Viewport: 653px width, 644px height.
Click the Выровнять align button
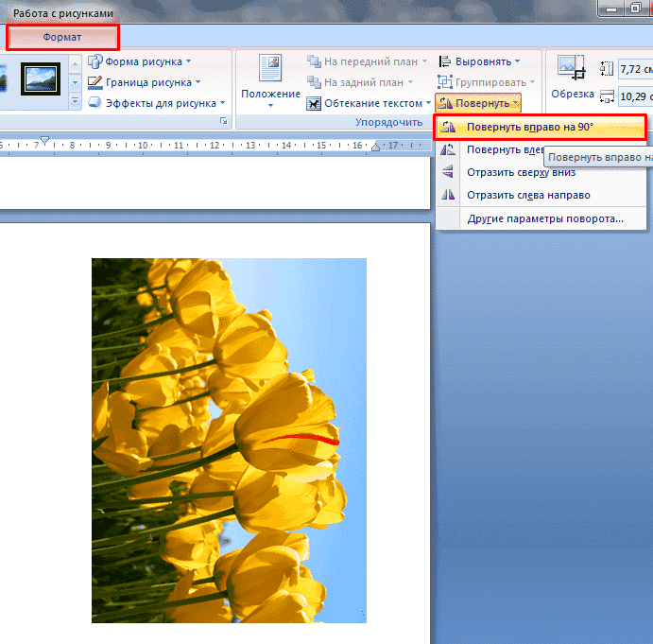[x=479, y=61]
